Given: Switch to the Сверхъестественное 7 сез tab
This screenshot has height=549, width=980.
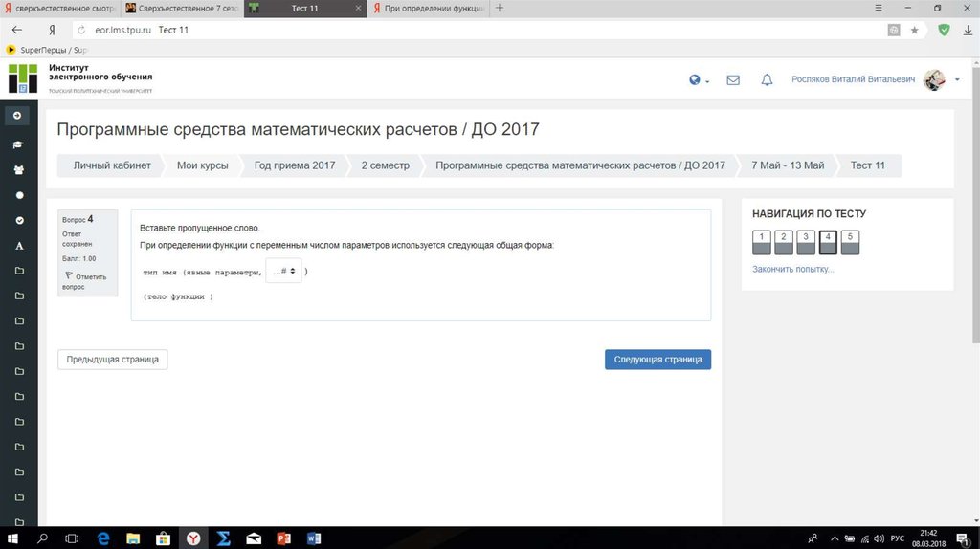Looking at the screenshot, I should tap(182, 8).
